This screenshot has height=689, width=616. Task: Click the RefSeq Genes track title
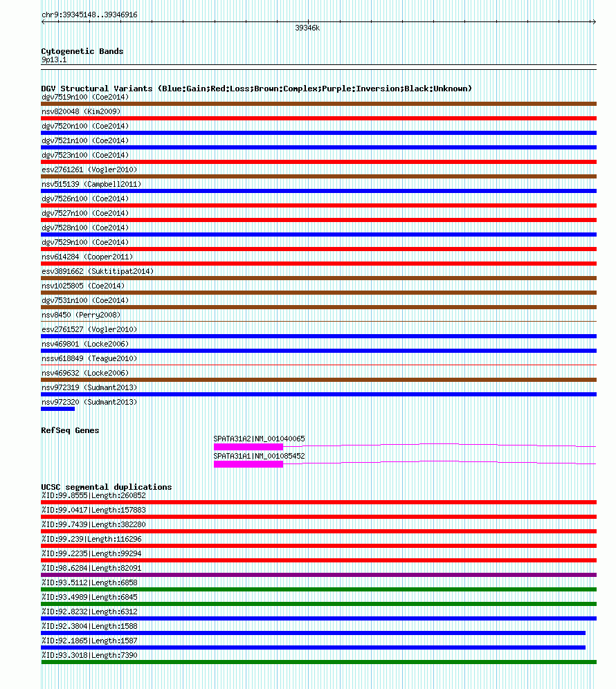pos(70,430)
